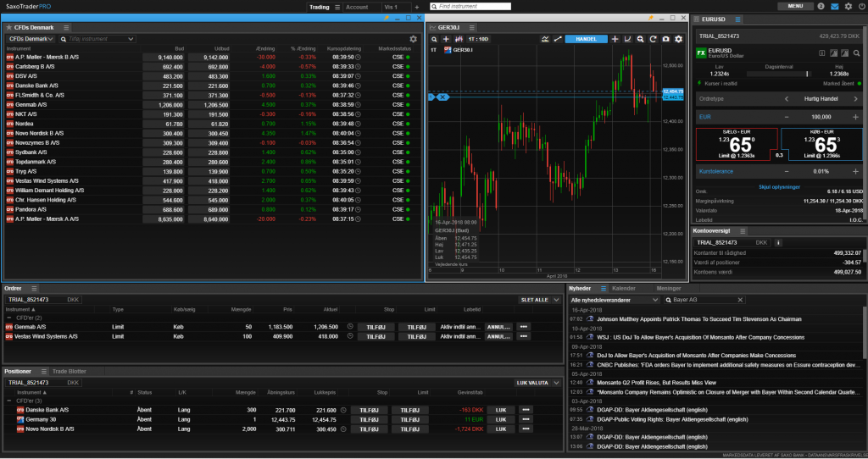Viewport: 868px width, 459px height.
Task: Refresh the GER30.I chart
Action: pos(654,39)
